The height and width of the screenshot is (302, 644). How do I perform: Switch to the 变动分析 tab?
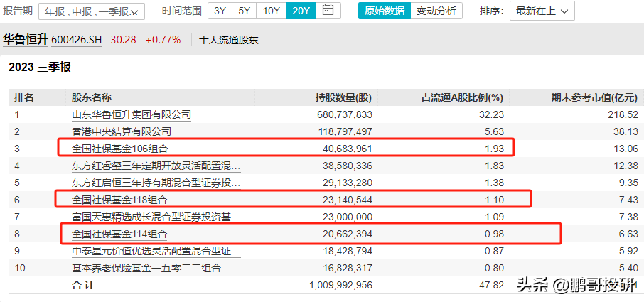[x=436, y=11]
